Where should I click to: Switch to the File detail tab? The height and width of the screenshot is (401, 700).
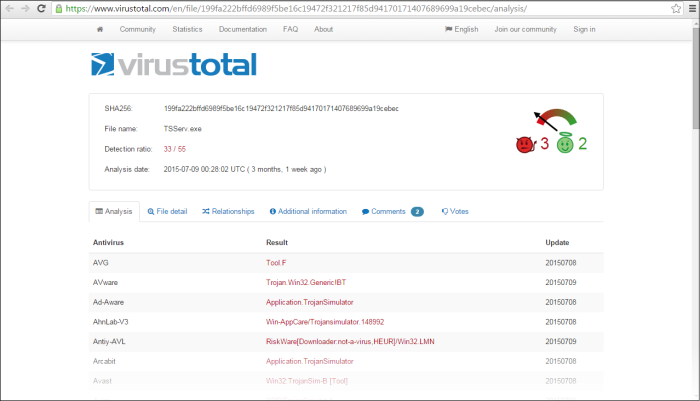(167, 212)
